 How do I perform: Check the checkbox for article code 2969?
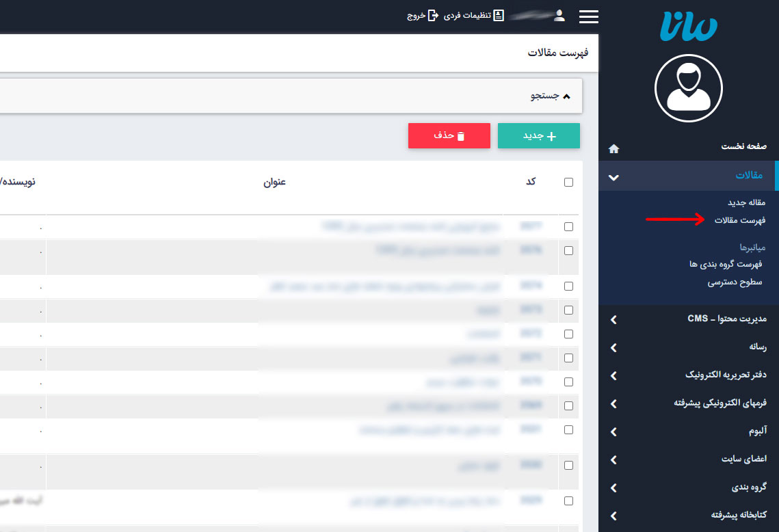click(568, 405)
